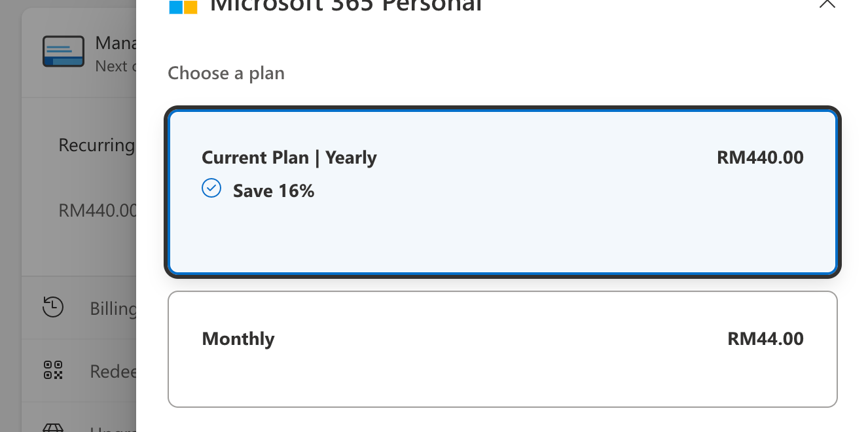Click the Billing history clock icon
The height and width of the screenshot is (432, 868).
pos(53,307)
